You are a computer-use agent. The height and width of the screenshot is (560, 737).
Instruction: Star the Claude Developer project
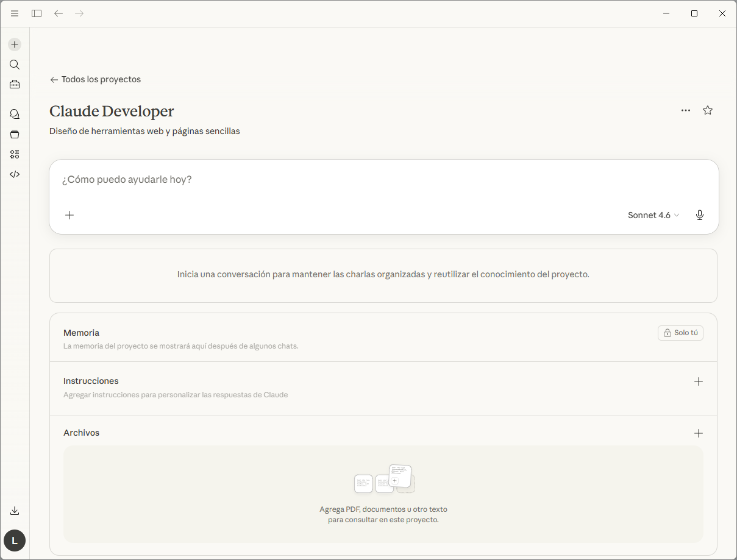(707, 110)
